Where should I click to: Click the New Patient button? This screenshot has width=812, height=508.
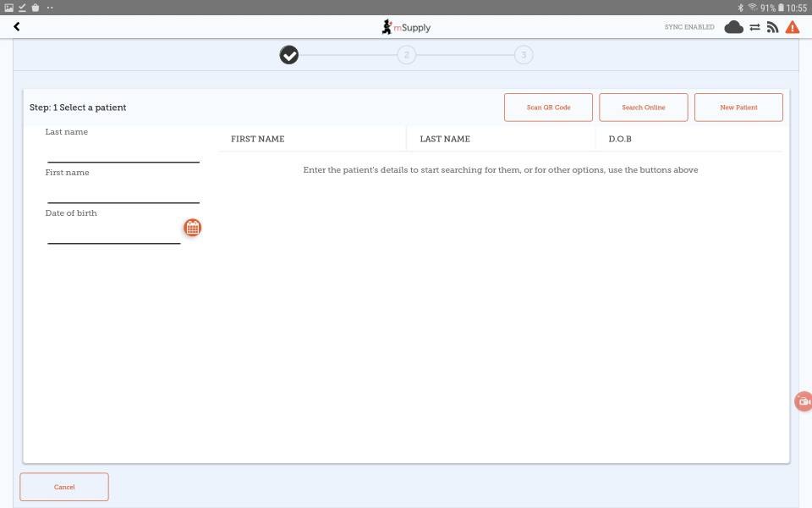[738, 108]
